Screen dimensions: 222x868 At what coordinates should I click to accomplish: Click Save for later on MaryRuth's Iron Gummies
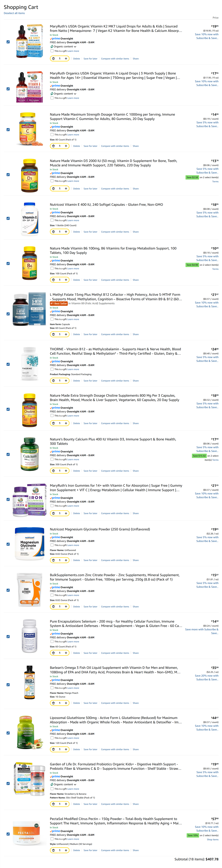tap(90, 513)
